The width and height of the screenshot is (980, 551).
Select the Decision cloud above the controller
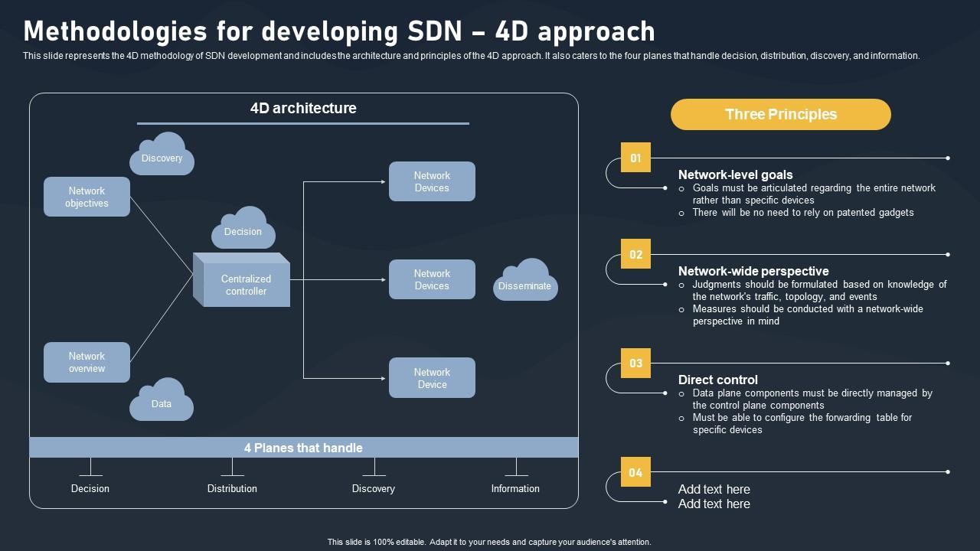[x=243, y=230]
